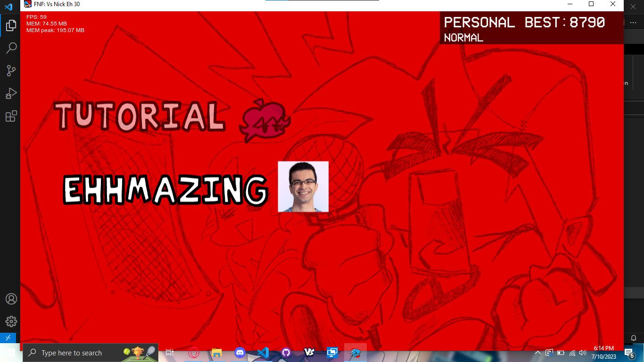Click the Personal Best score text

coord(524,23)
